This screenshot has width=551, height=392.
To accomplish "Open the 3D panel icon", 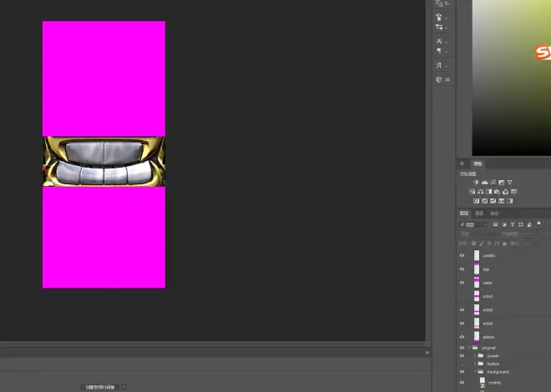I will [439, 80].
